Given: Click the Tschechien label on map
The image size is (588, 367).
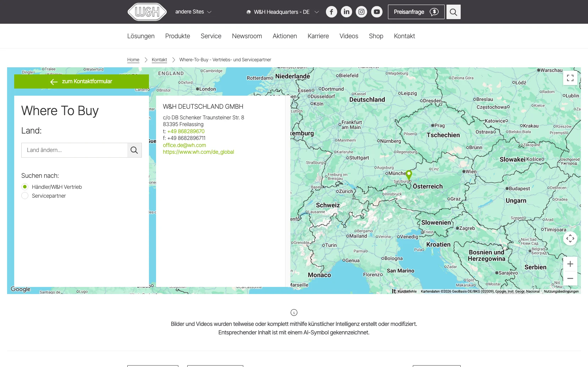Looking at the screenshot, I should 443,135.
